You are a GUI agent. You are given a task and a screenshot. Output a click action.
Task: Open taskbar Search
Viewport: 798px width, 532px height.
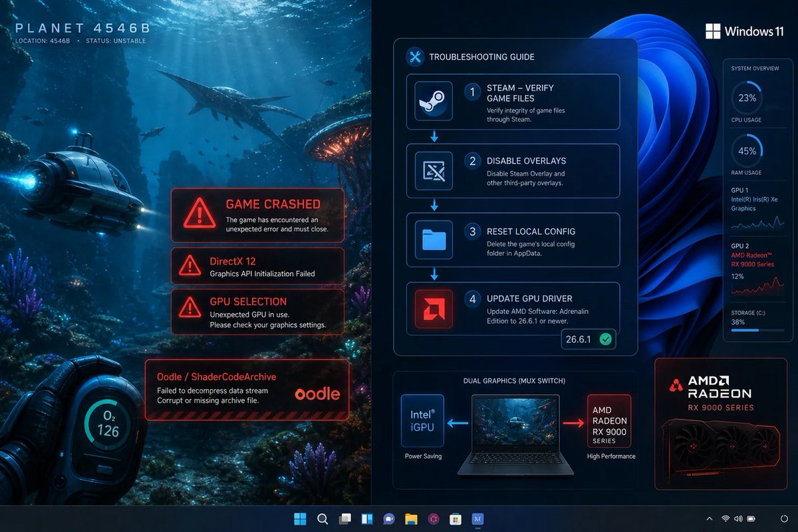click(323, 519)
